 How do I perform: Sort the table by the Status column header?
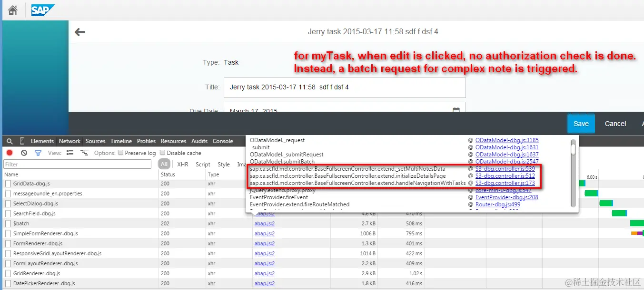tap(182, 174)
